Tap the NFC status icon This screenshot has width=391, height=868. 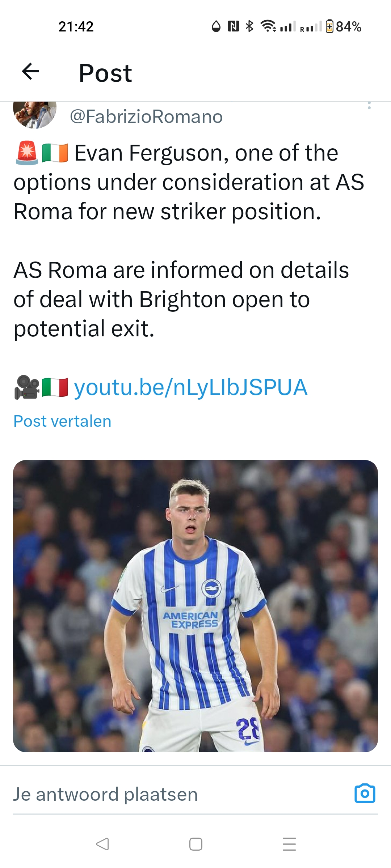click(233, 26)
